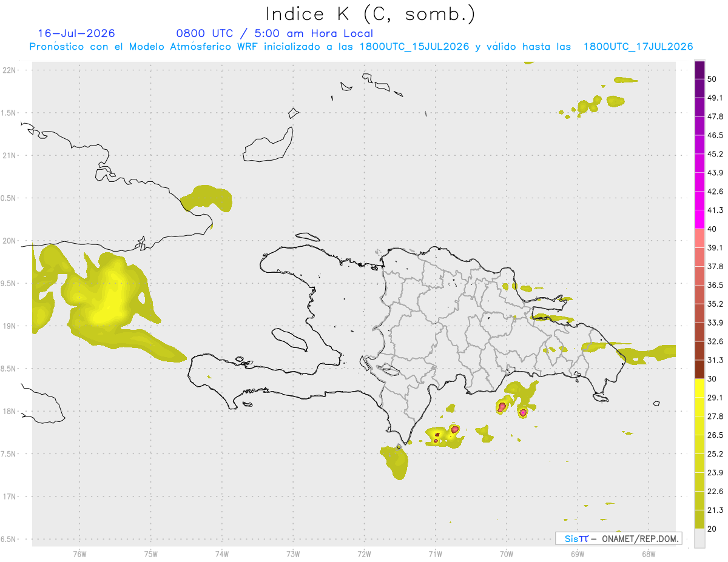Image resolution: width=728 pixels, height=562 pixels.
Task: Click longitude axis label "68W"
Action: click(x=649, y=554)
